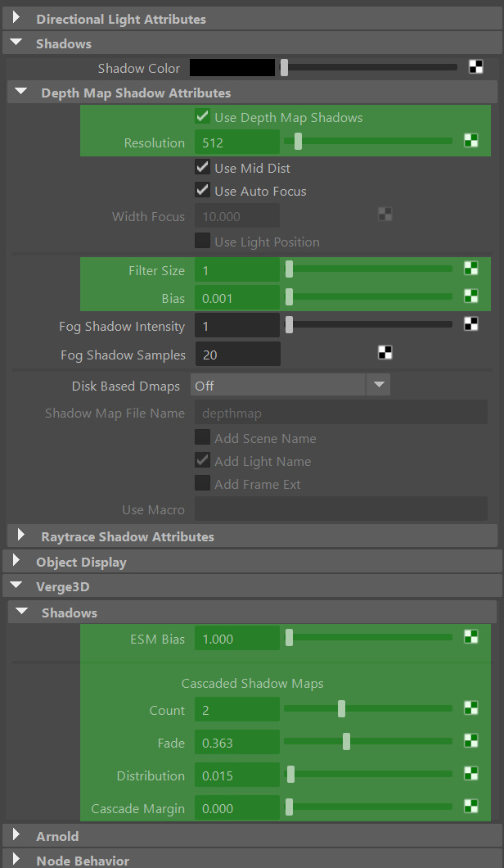Image resolution: width=504 pixels, height=868 pixels.
Task: Click the Disk Based Dmaps label
Action: click(125, 386)
